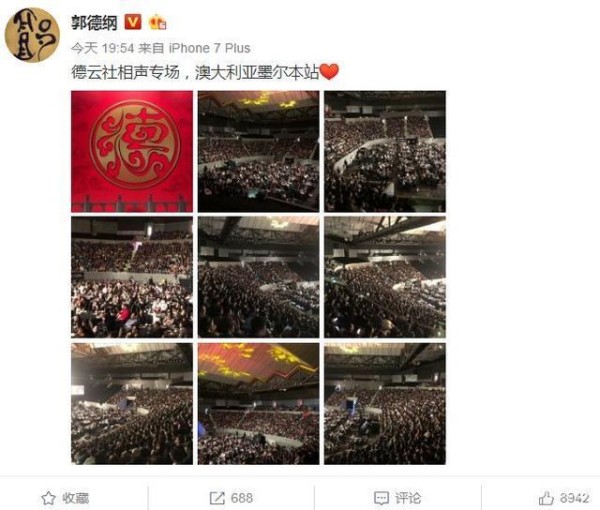The image size is (600, 510).
Task: Click the 评论 comment button label
Action: coord(408,498)
